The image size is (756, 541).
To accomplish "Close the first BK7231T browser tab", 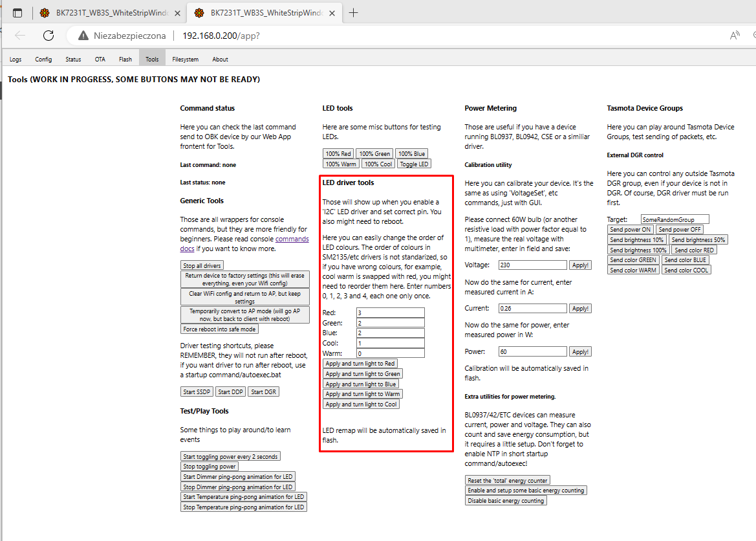I will coord(177,14).
